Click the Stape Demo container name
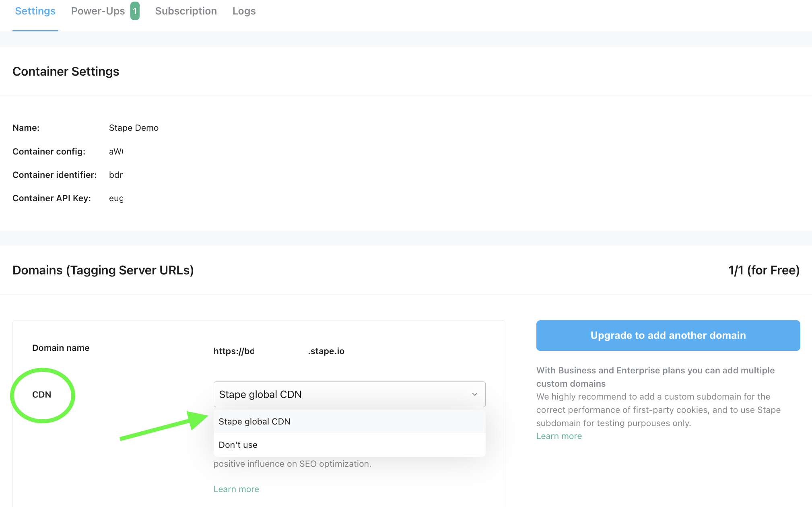Image resolution: width=812 pixels, height=507 pixels. coord(134,128)
